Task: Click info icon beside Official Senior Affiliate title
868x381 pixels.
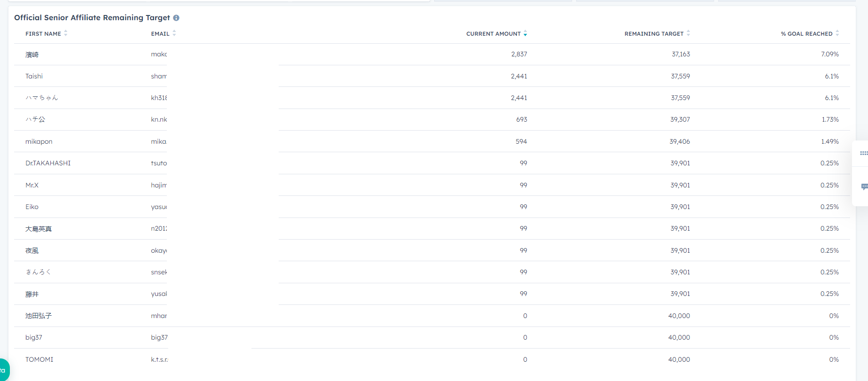Action: (x=176, y=18)
